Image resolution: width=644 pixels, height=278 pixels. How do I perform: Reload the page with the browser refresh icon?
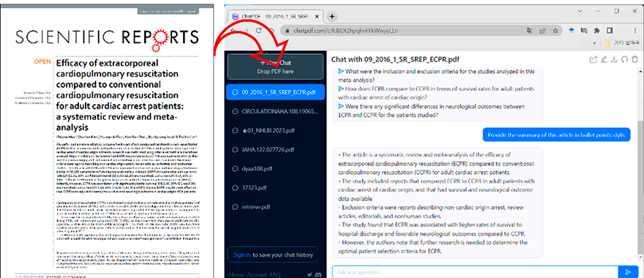[259, 31]
